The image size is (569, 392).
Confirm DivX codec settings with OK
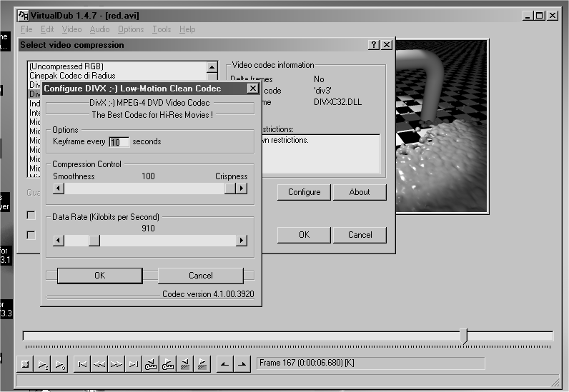point(99,276)
